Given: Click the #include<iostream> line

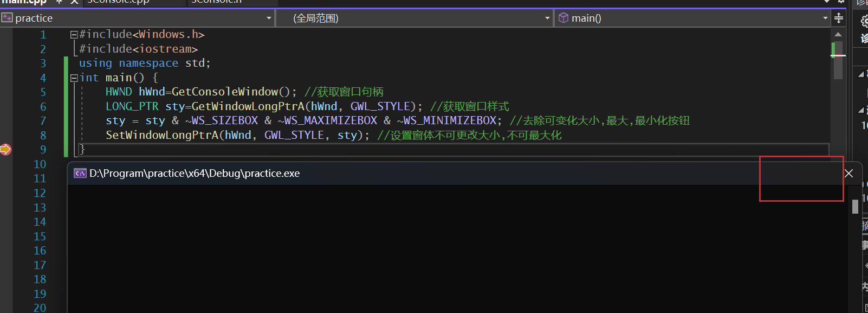Looking at the screenshot, I should click(x=139, y=49).
